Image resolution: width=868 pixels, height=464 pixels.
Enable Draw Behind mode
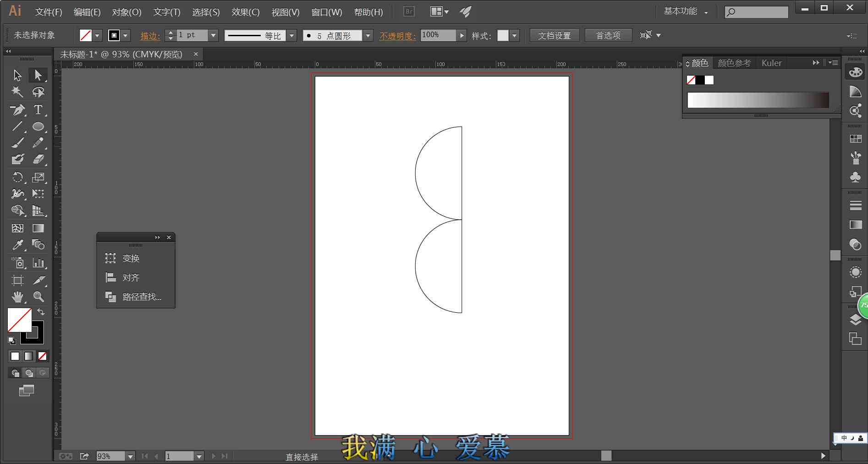[29, 373]
